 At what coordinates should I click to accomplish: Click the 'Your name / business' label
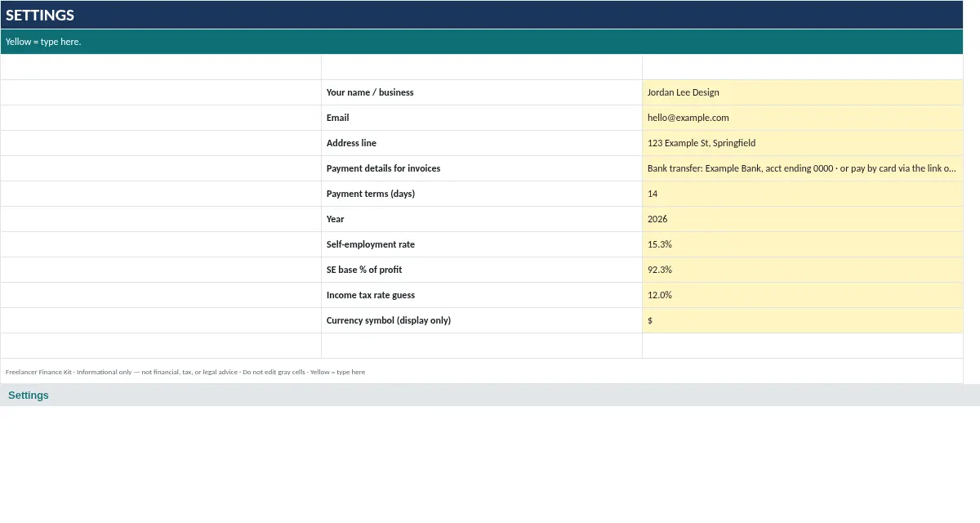pyautogui.click(x=370, y=92)
